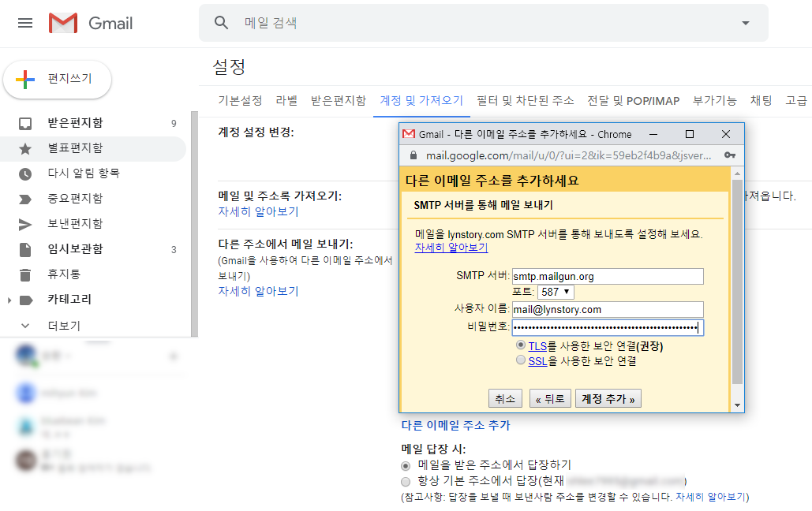This screenshot has width=812, height=511.
Task: Click « 뒤로 back button
Action: point(550,399)
